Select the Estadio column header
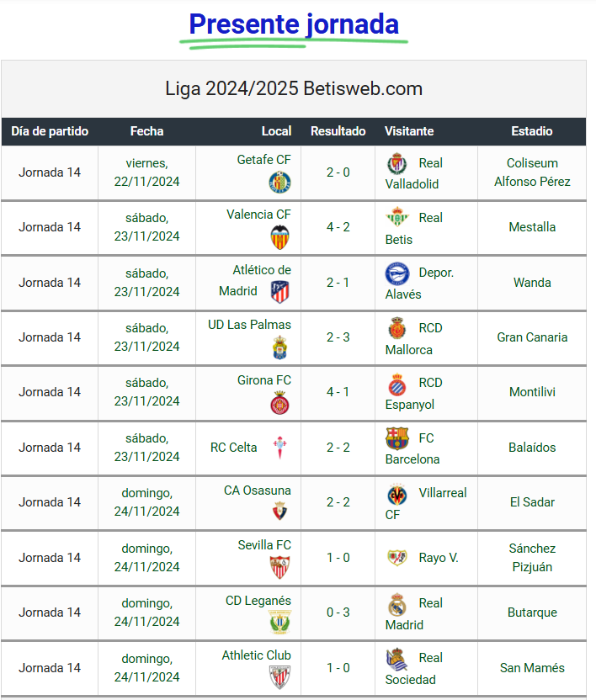 point(532,131)
